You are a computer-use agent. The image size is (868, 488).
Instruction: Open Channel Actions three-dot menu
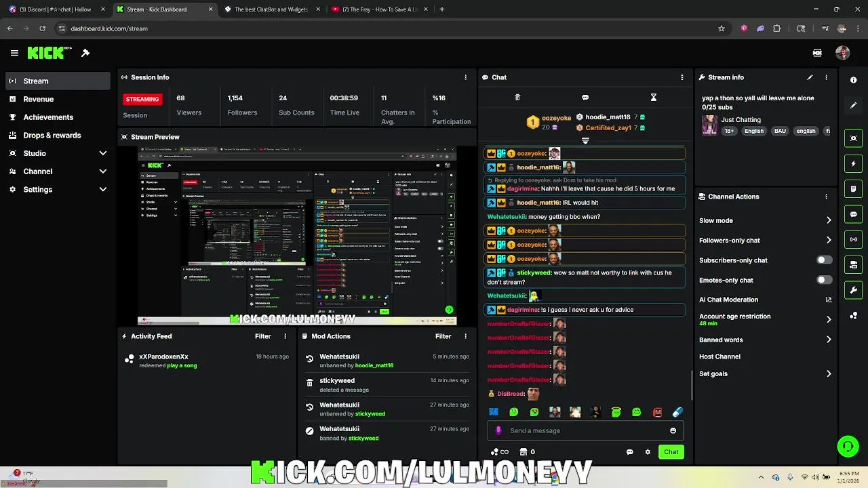(826, 197)
